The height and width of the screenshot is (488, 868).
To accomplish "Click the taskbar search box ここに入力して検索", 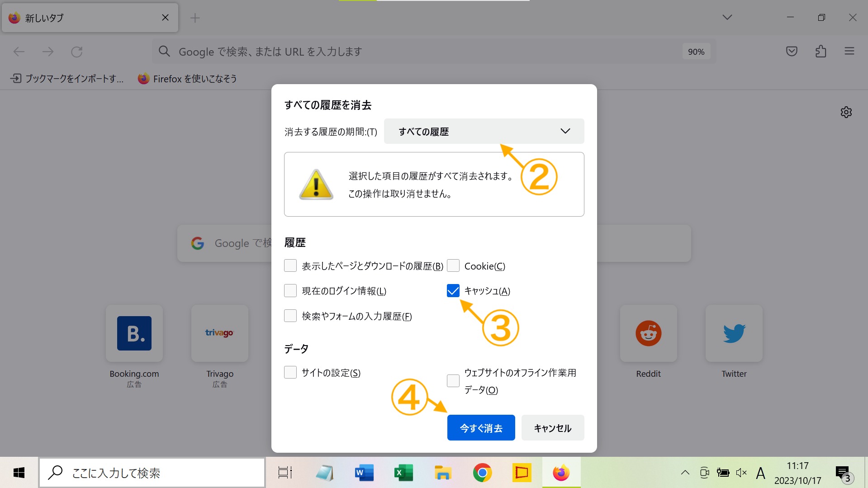I will (x=152, y=473).
